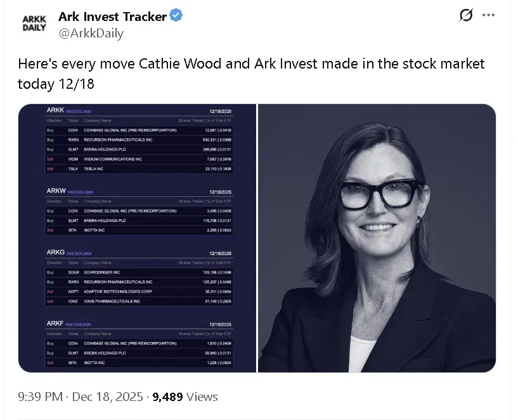Click 'view fund page' beside ARKW
The width and height of the screenshot is (518, 420).
tap(80, 191)
